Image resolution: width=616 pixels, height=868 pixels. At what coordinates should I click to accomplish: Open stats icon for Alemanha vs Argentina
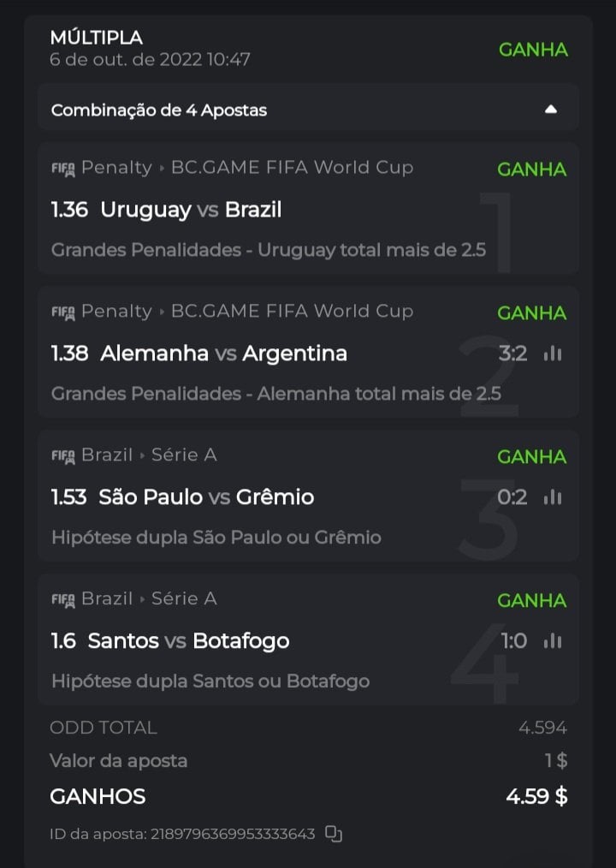[553, 354]
